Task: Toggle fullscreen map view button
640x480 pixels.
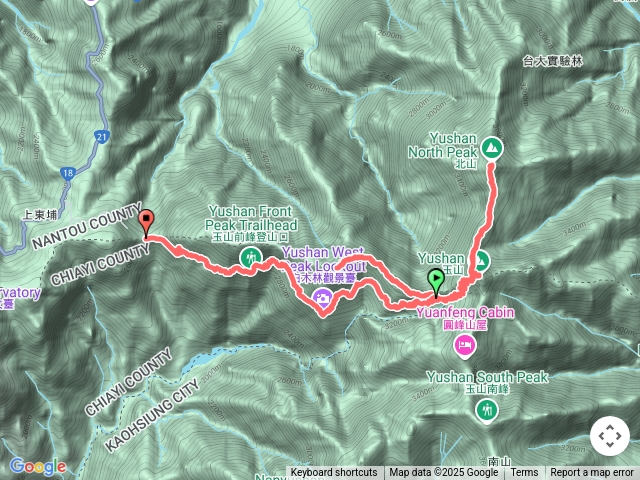Action: (610, 436)
